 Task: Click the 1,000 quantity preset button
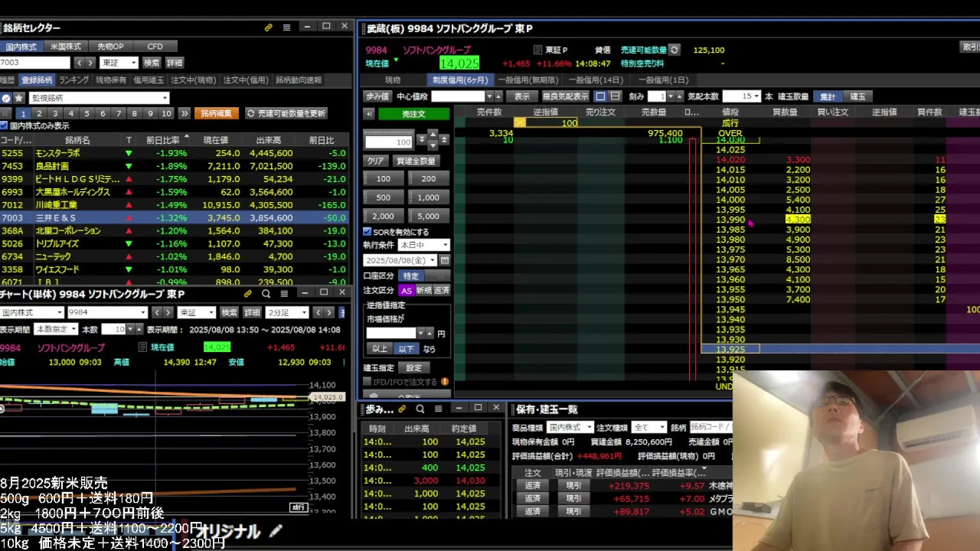pyautogui.click(x=429, y=197)
